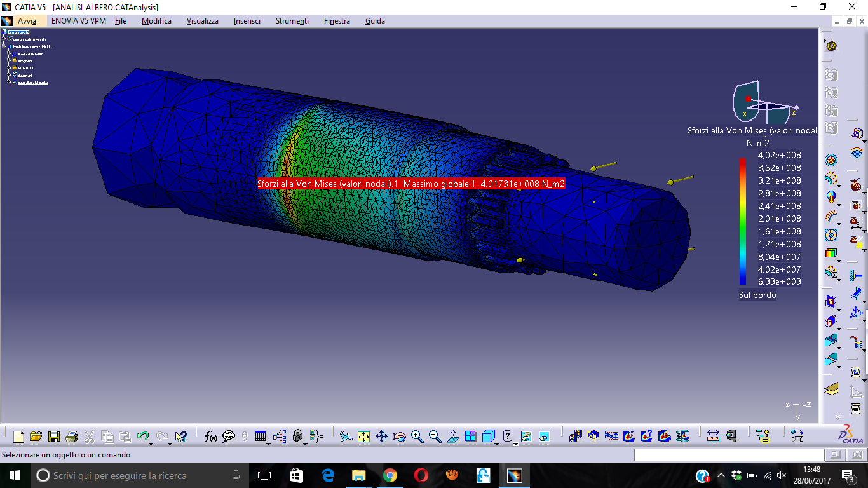Expand the lock icon dropdown arrow
This screenshot has width=868, height=488.
305,443
